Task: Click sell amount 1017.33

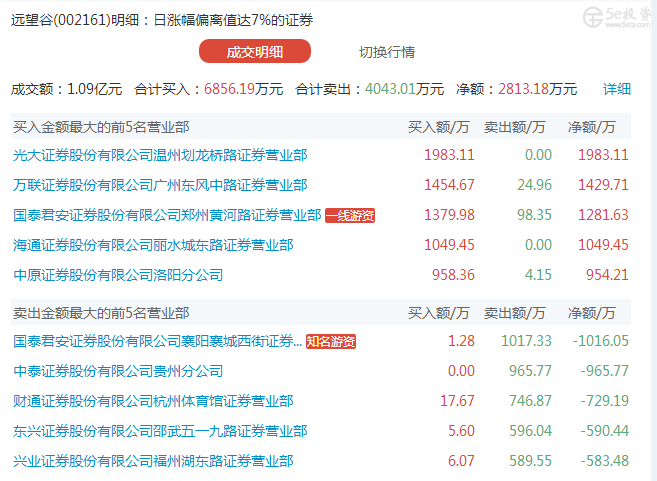Action: [x=526, y=341]
